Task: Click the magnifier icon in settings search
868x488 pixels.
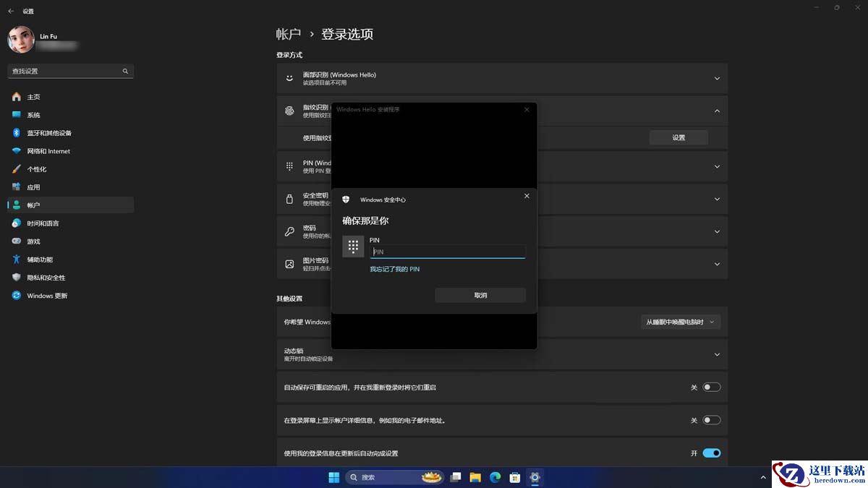Action: pos(125,72)
